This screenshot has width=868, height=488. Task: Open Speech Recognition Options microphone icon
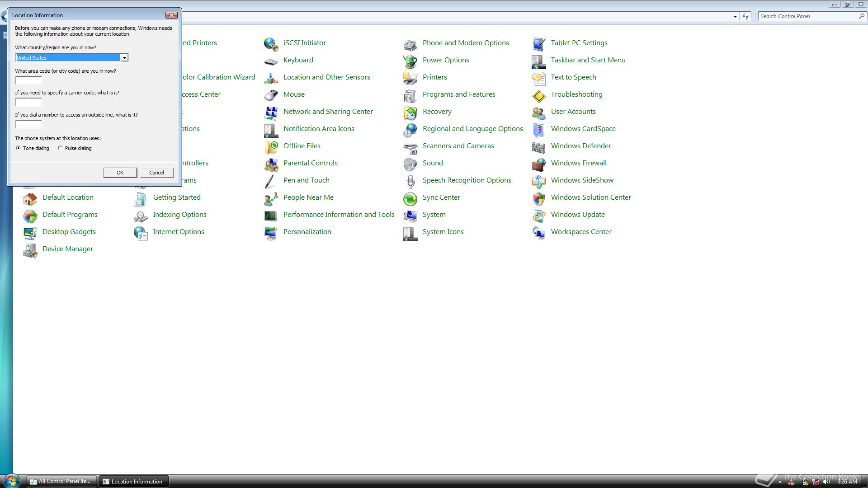[410, 181]
